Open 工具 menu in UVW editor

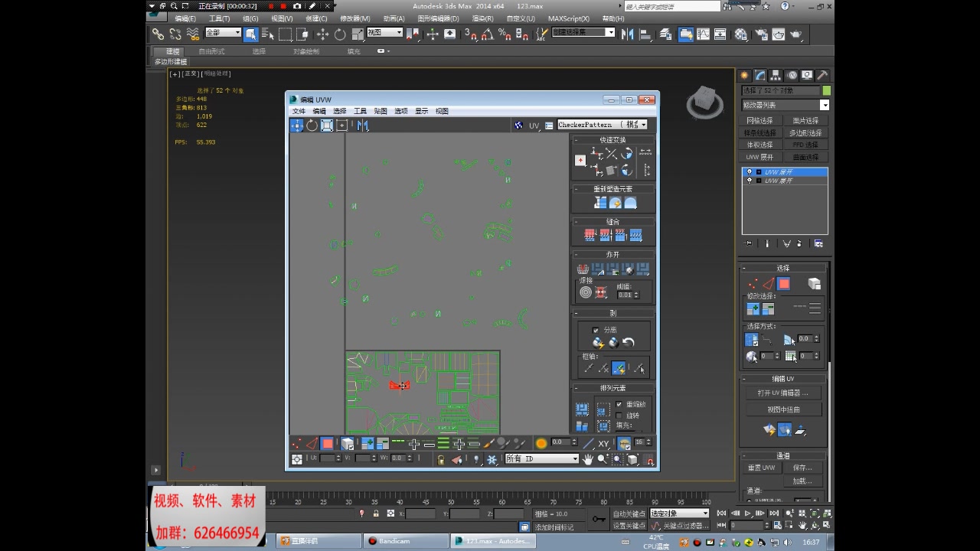(360, 111)
